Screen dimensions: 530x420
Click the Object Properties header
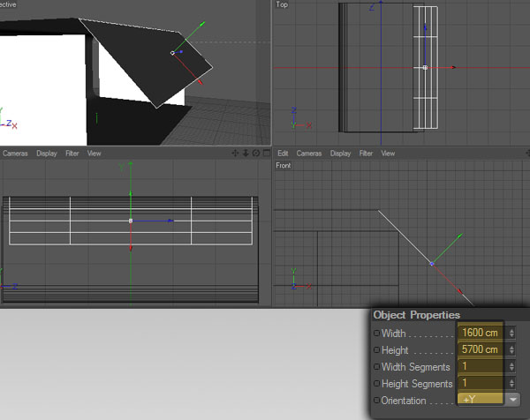(416, 315)
